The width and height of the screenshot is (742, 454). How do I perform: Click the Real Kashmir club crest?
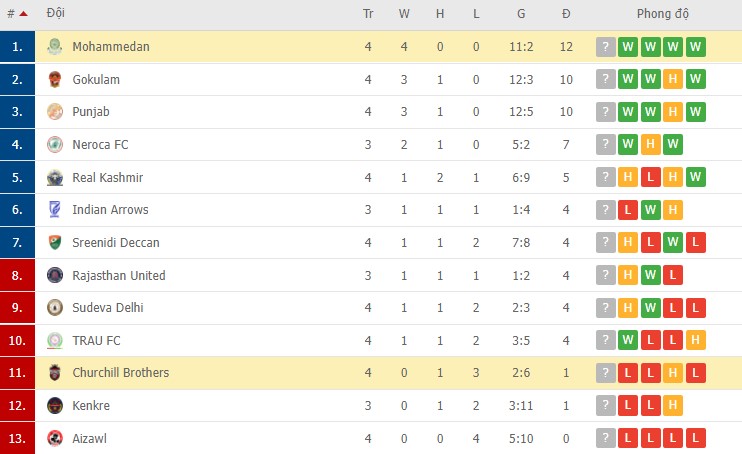55,178
